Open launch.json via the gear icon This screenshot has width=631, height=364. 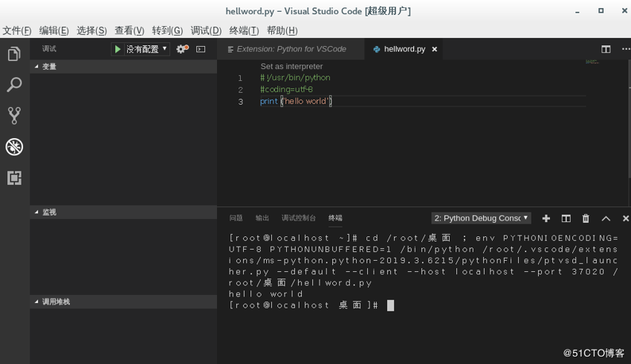point(181,49)
